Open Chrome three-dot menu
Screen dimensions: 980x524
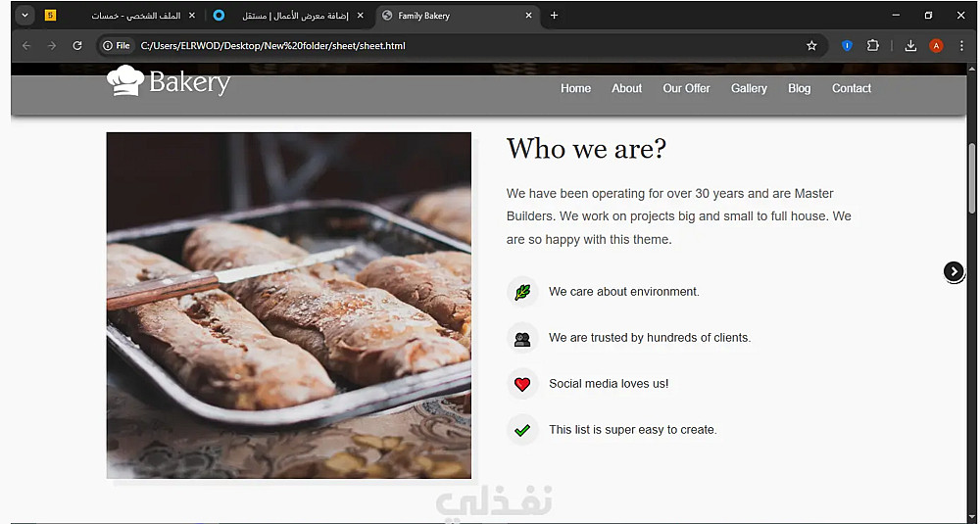pos(962,46)
